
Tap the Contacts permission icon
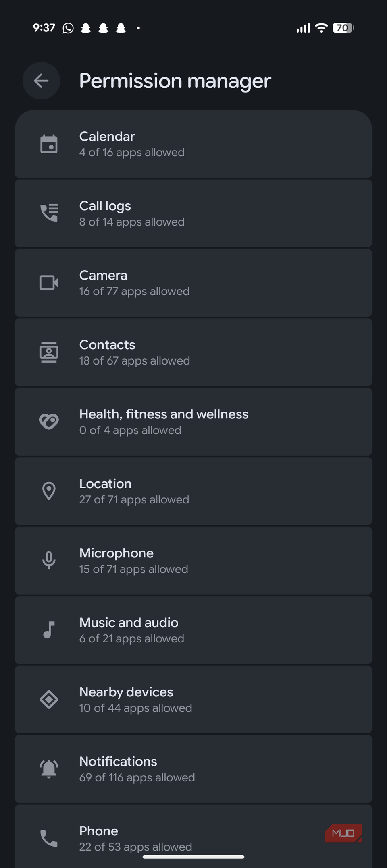49,352
